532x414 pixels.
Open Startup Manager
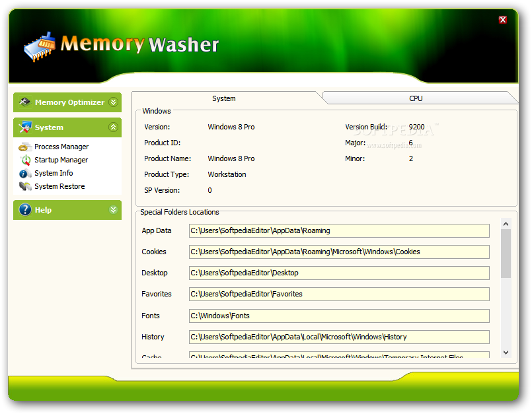(61, 160)
